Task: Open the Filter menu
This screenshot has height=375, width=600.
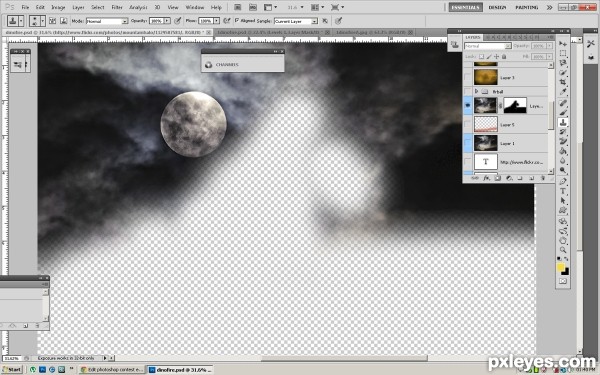Action: (x=117, y=7)
